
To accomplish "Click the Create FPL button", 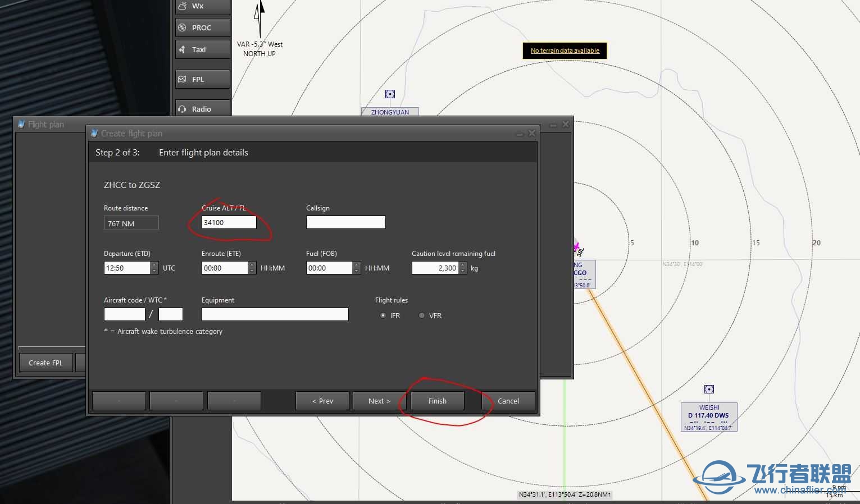I will [45, 363].
